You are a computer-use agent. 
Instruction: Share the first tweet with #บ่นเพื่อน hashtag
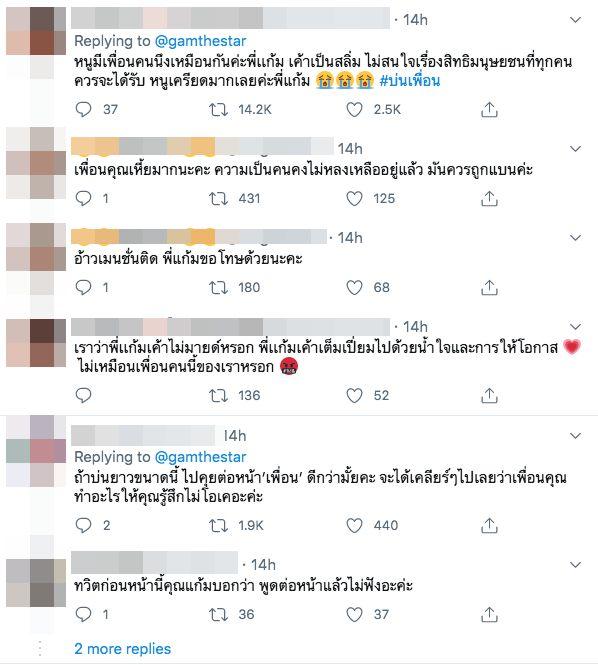pyautogui.click(x=489, y=109)
